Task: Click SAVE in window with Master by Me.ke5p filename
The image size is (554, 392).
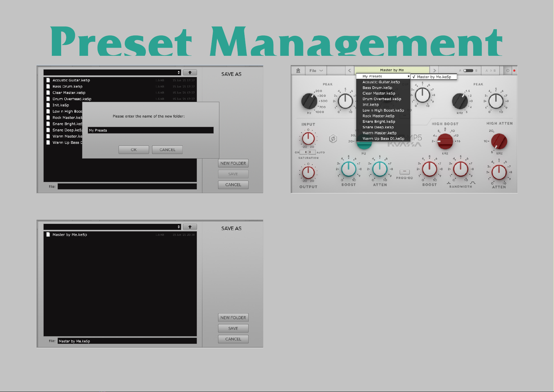Action: pos(233,328)
